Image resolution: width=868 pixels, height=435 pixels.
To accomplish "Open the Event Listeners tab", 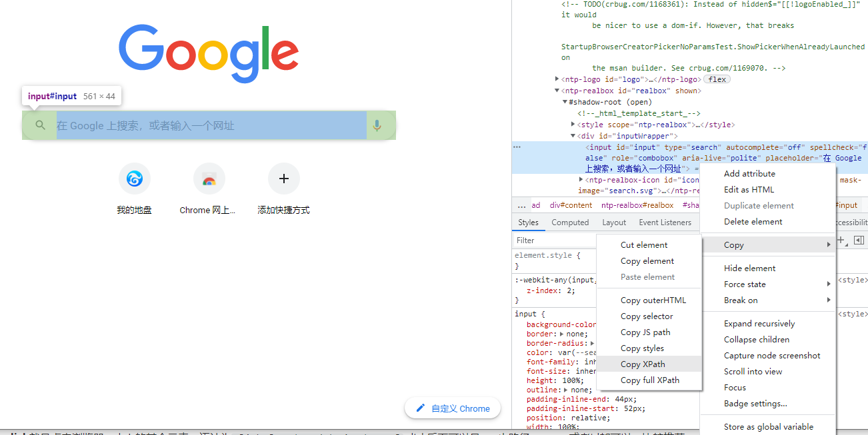I will pos(665,222).
